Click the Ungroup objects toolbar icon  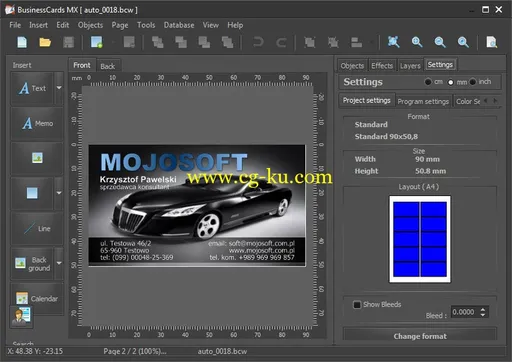coord(333,42)
